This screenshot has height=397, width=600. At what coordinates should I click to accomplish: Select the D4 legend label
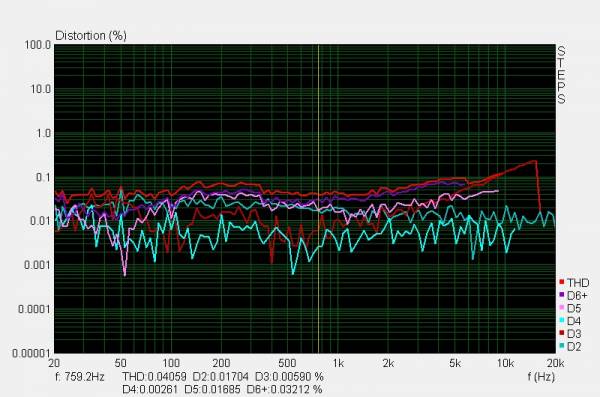coord(574,321)
